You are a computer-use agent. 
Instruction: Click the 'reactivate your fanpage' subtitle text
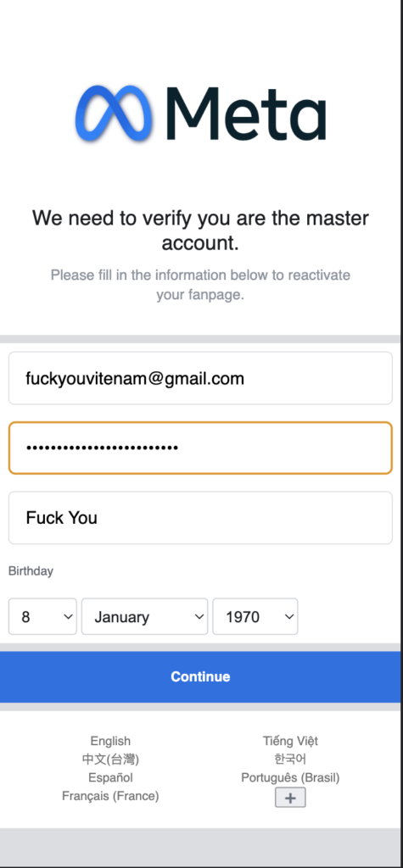coord(200,285)
